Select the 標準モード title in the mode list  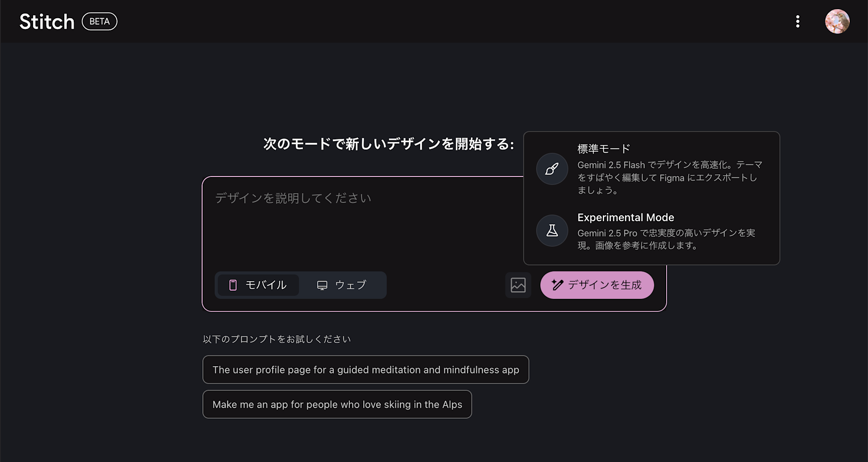coord(603,149)
